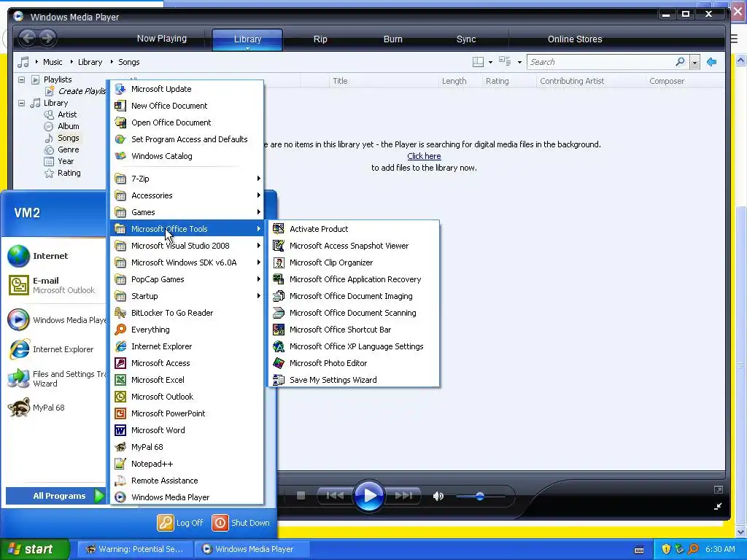747x560 pixels.
Task: Launch Microsoft Access
Action: (x=187, y=363)
